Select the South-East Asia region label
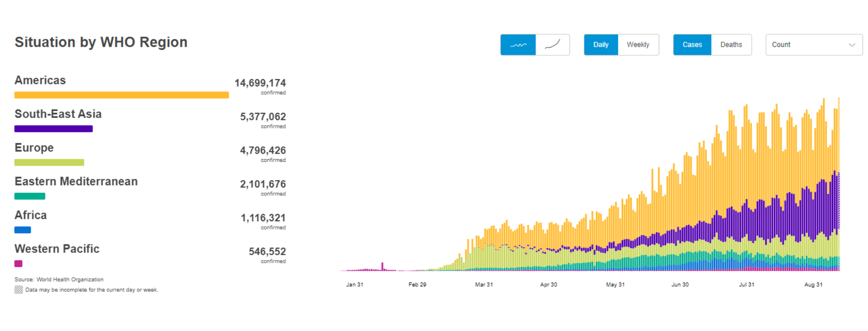The image size is (868, 331). [x=58, y=114]
